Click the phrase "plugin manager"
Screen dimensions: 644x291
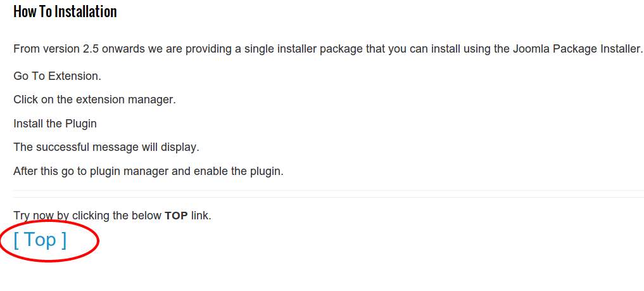click(142, 171)
